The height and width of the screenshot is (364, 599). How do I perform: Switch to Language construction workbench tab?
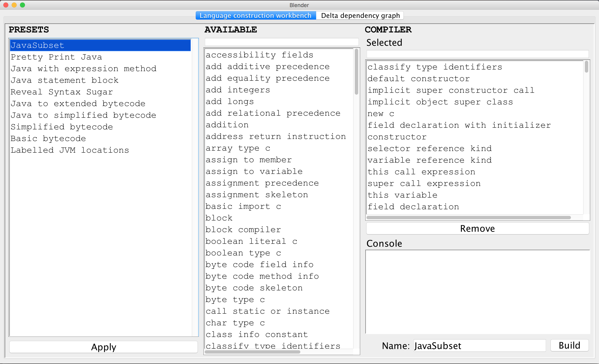pos(255,15)
